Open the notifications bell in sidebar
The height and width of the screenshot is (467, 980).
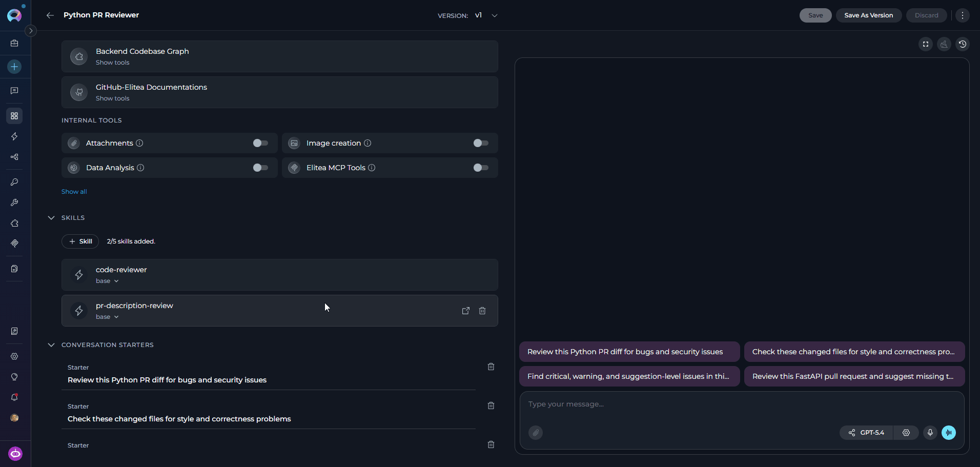(14, 397)
